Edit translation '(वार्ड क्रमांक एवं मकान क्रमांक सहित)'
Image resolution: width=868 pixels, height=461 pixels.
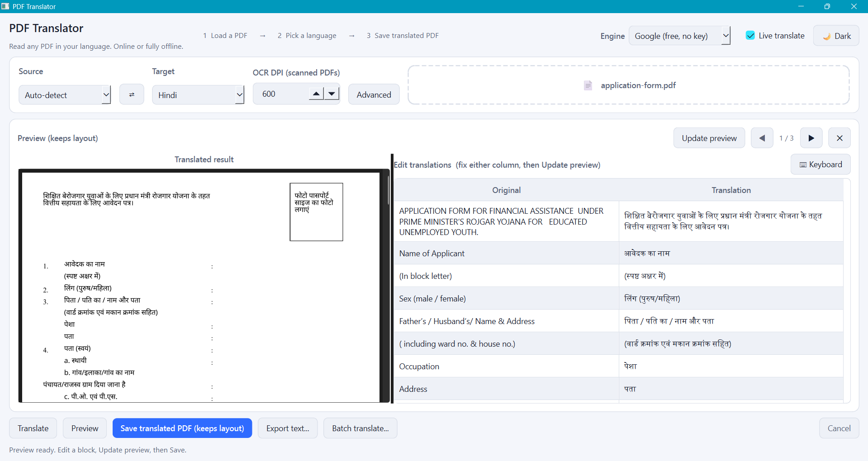click(x=731, y=343)
